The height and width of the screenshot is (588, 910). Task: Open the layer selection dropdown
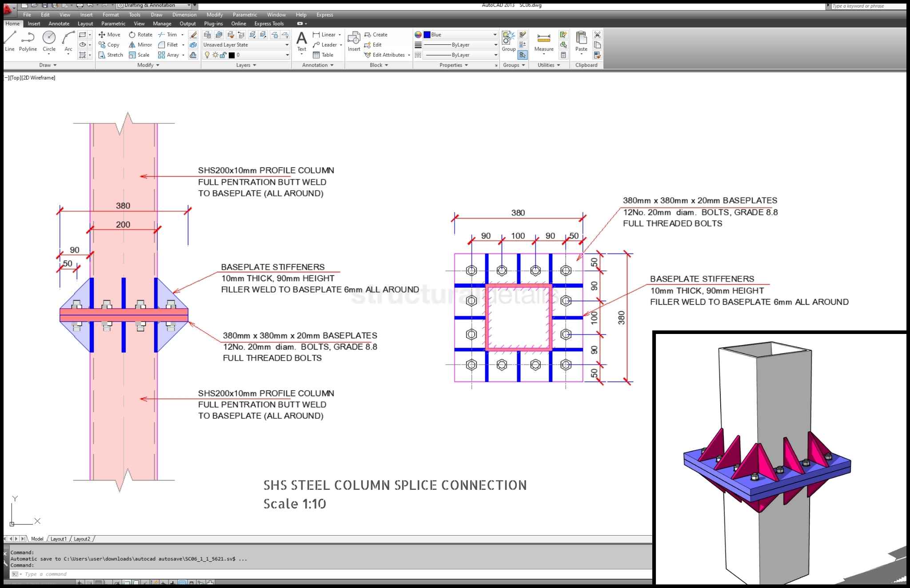(287, 55)
